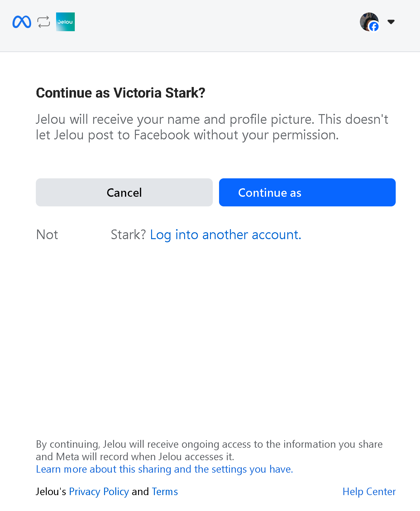Viewport: 420px width, 511px height.
Task: Click the By continuing disclosure text
Action: (x=209, y=450)
